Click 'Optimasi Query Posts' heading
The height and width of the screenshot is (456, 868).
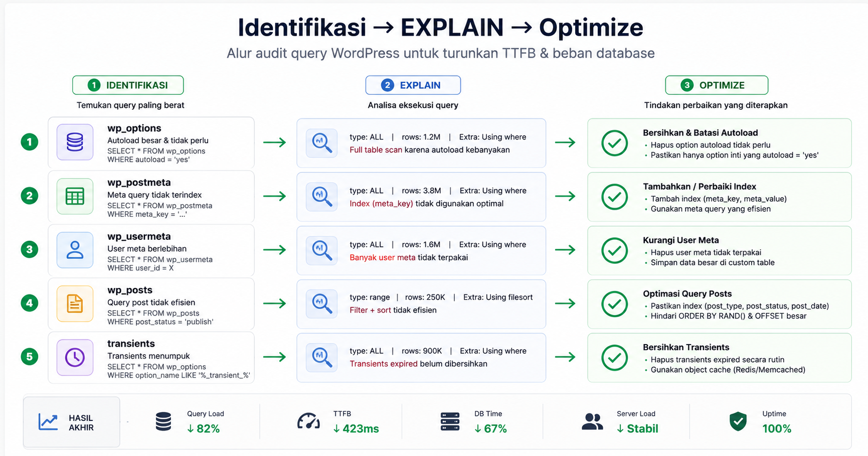tap(687, 294)
